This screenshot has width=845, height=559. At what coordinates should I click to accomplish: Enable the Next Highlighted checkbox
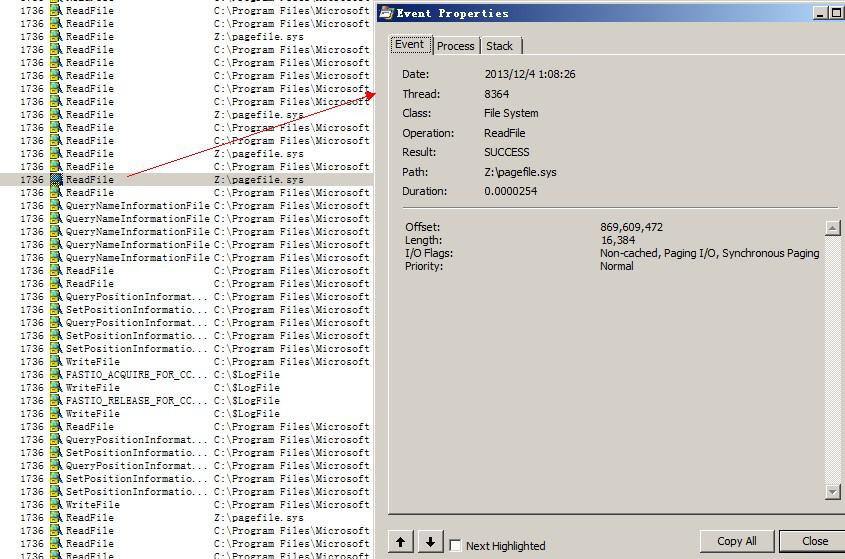click(455, 546)
